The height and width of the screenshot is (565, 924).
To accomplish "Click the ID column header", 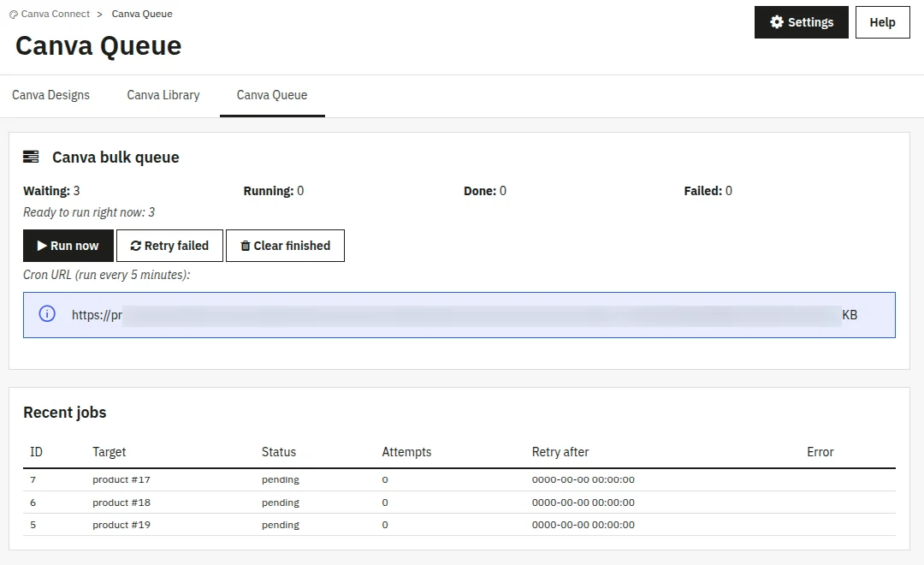I will (36, 452).
